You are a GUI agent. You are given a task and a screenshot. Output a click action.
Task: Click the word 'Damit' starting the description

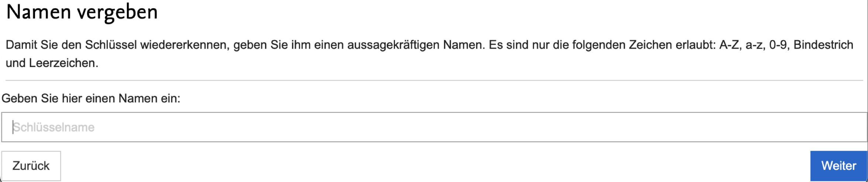pos(21,45)
